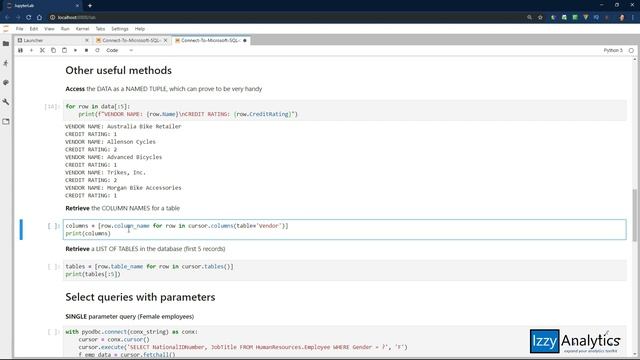Open the Open Tabs sidebar icon
This screenshot has height=360, width=640.
[6, 121]
